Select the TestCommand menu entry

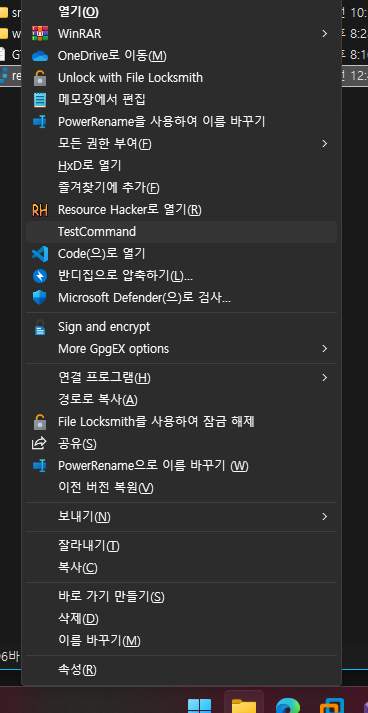pos(181,232)
